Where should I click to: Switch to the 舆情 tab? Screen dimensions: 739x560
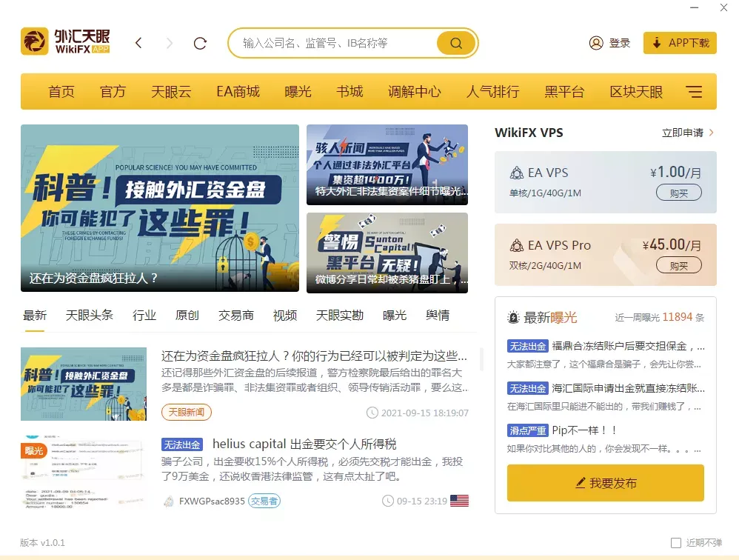438,316
